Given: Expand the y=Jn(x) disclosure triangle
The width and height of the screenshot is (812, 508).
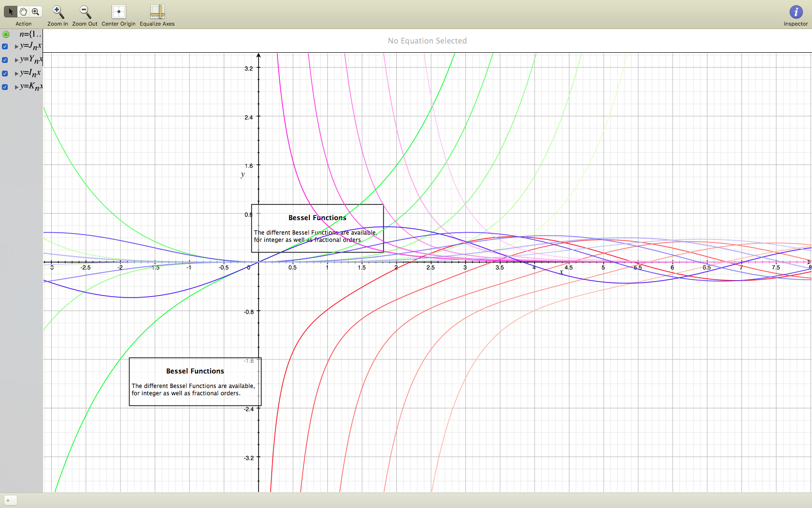Looking at the screenshot, I should pos(16,47).
